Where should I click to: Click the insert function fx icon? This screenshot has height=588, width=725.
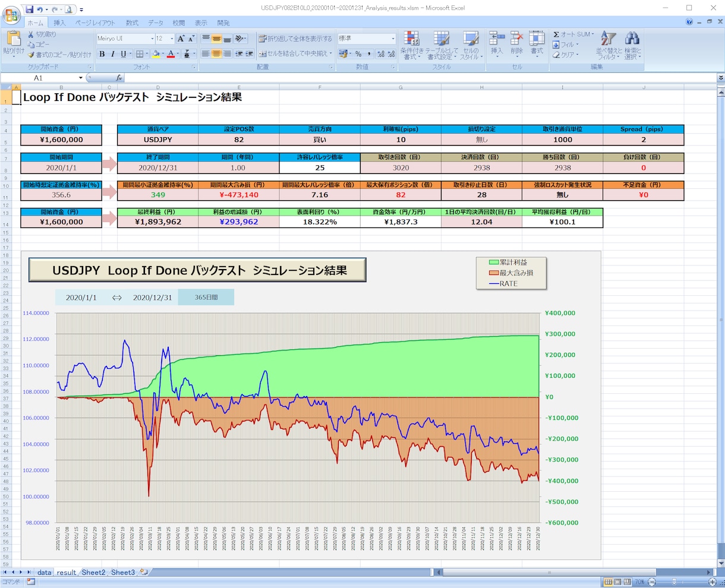[119, 78]
